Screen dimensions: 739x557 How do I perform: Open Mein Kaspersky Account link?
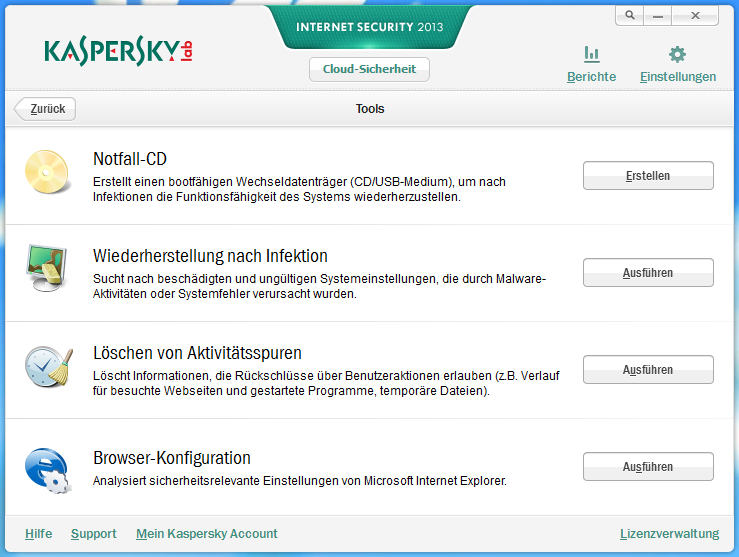[206, 534]
